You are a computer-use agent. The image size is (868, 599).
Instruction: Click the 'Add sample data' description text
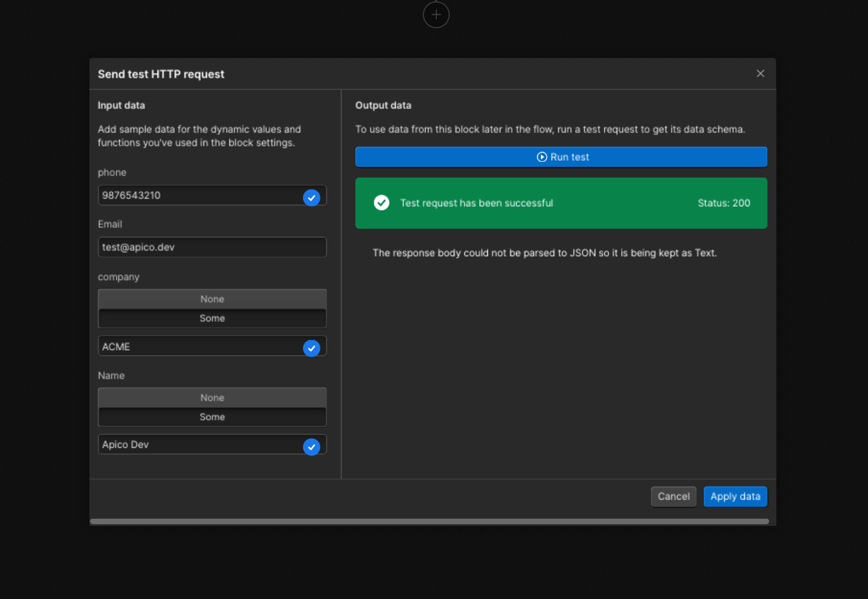click(200, 136)
